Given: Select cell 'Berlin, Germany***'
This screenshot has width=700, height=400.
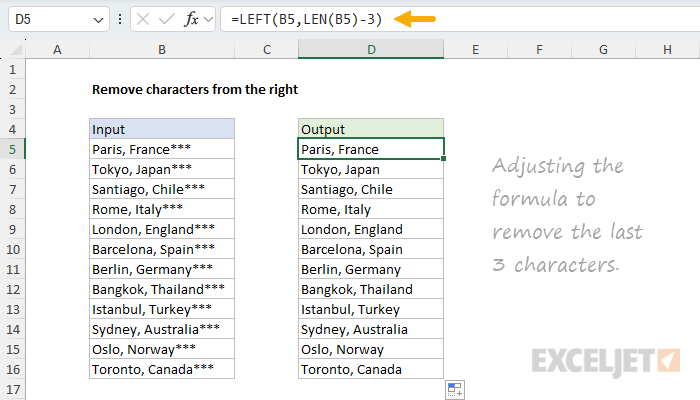Looking at the screenshot, I should pyautogui.click(x=162, y=269).
